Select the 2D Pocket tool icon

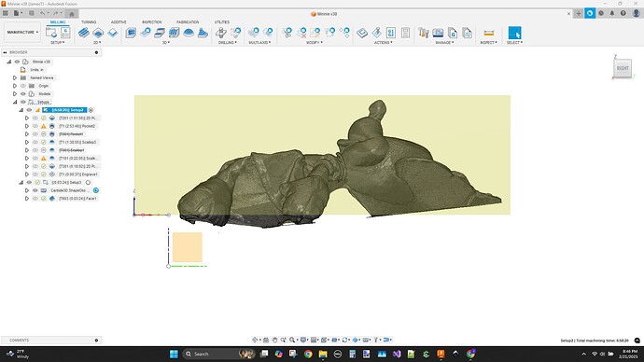pos(98,33)
